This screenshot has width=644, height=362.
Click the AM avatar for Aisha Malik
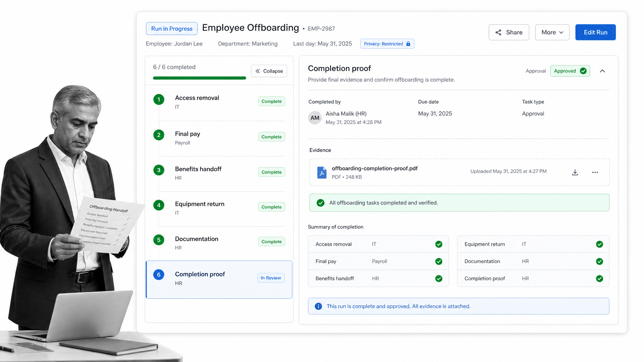tap(315, 118)
